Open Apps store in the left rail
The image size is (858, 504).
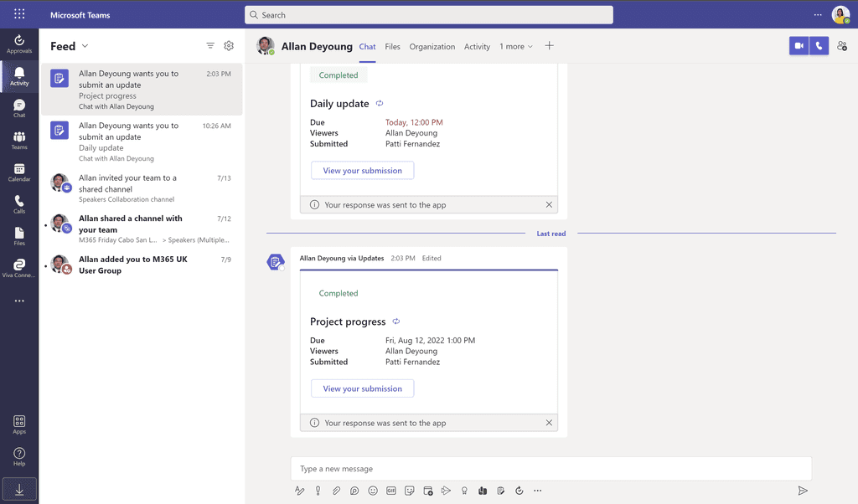pyautogui.click(x=19, y=424)
